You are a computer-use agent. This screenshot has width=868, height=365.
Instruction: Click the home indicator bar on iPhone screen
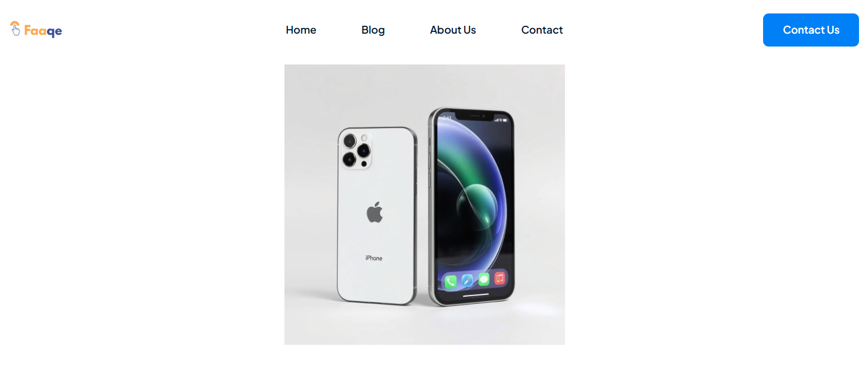(476, 294)
